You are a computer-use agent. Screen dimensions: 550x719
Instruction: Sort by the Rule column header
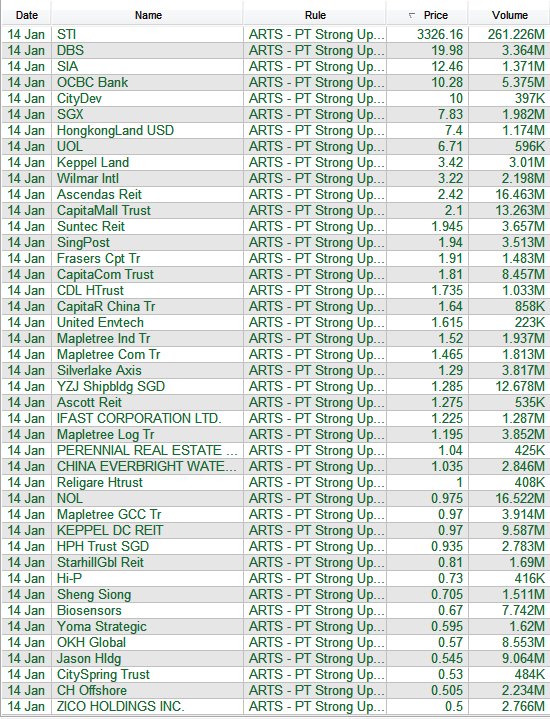(315, 15)
